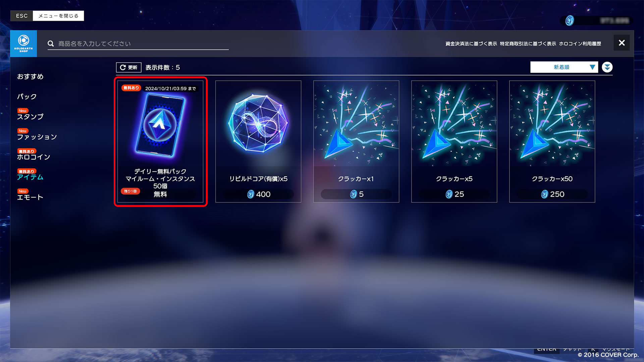Open the ホロコイン利用履歴 link
Viewport: 644px width, 362px height.
(580, 44)
